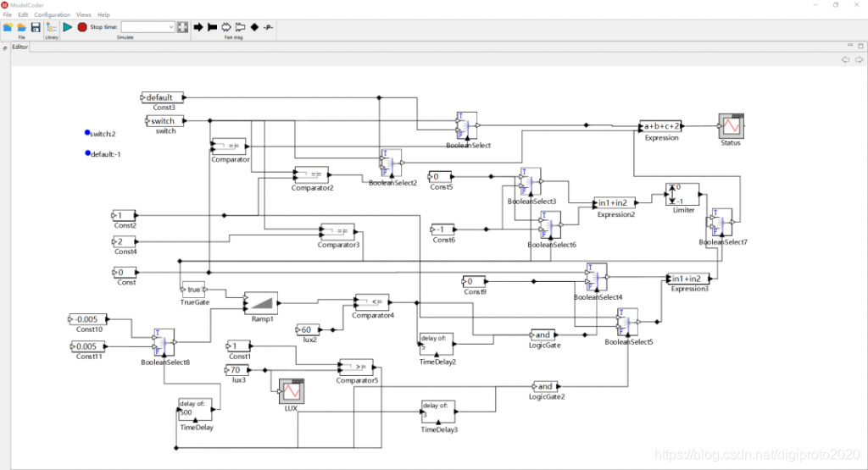The image size is (868, 470).
Task: Select the BooleanSelect7 block
Action: point(722,222)
